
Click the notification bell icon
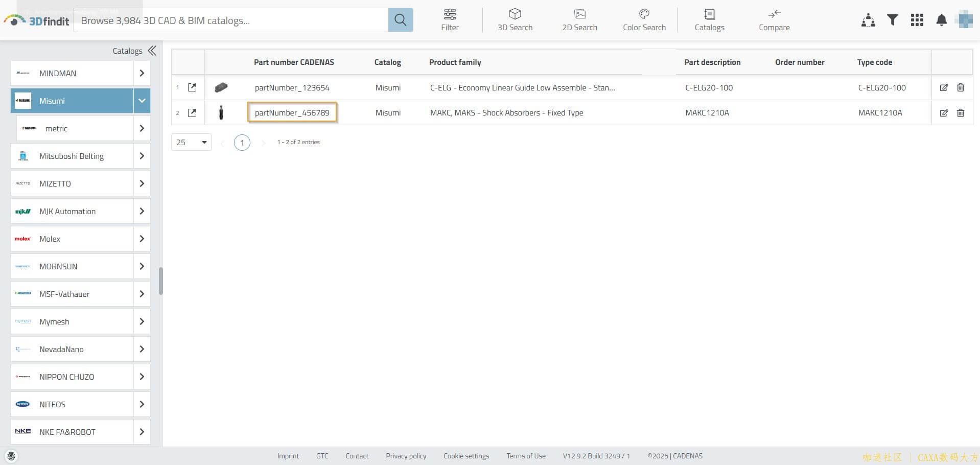941,20
